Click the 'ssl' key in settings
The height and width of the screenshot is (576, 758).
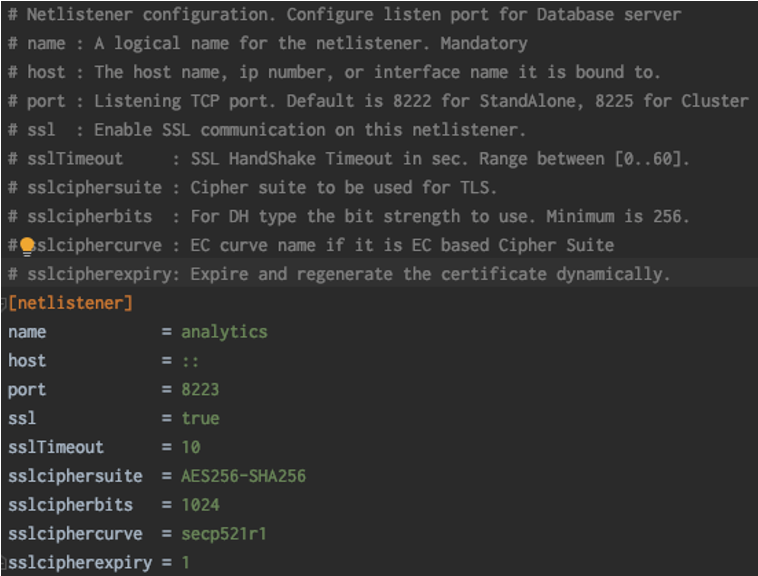22,418
